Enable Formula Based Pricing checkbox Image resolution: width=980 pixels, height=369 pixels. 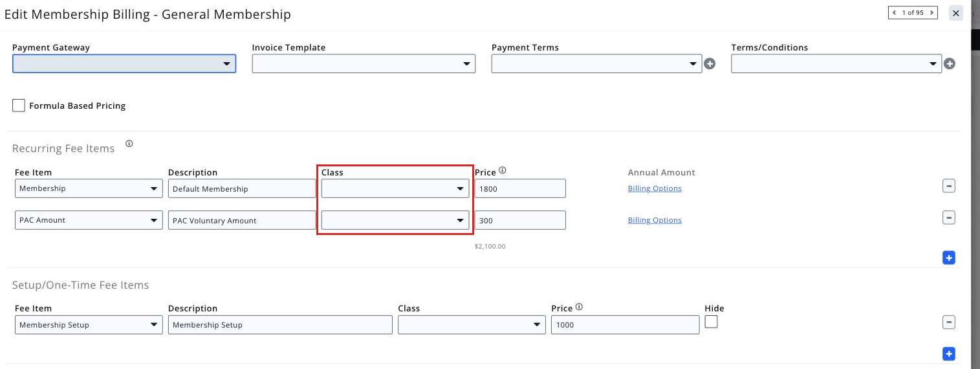(19, 106)
